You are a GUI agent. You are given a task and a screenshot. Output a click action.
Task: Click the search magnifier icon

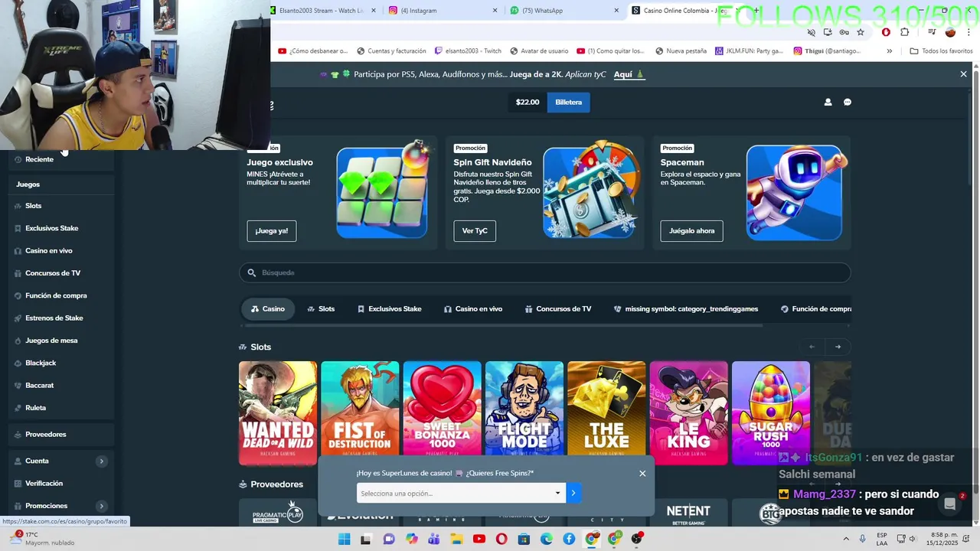pos(251,272)
